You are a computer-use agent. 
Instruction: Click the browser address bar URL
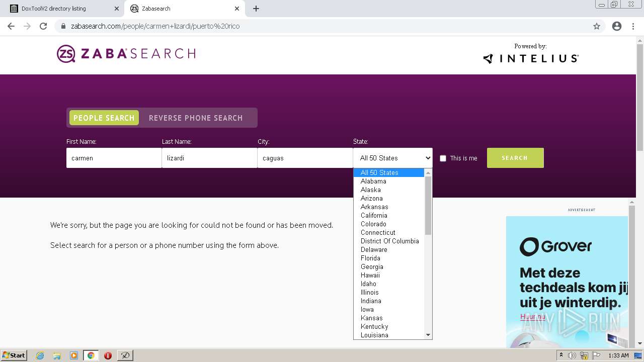tap(155, 26)
